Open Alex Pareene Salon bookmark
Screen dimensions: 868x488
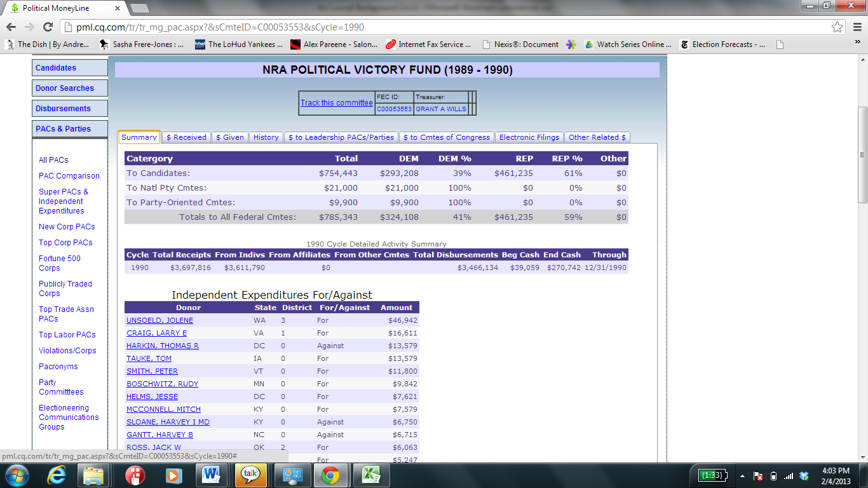[334, 44]
